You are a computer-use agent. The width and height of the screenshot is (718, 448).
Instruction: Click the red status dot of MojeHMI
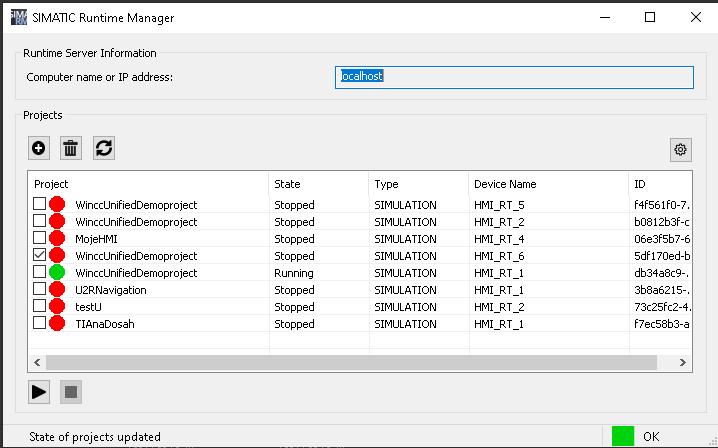(x=57, y=239)
